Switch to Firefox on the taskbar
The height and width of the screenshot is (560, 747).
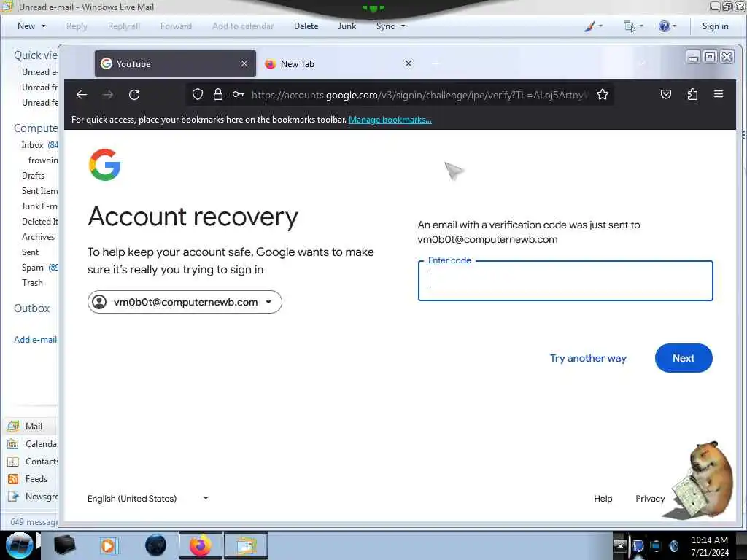pos(201,545)
